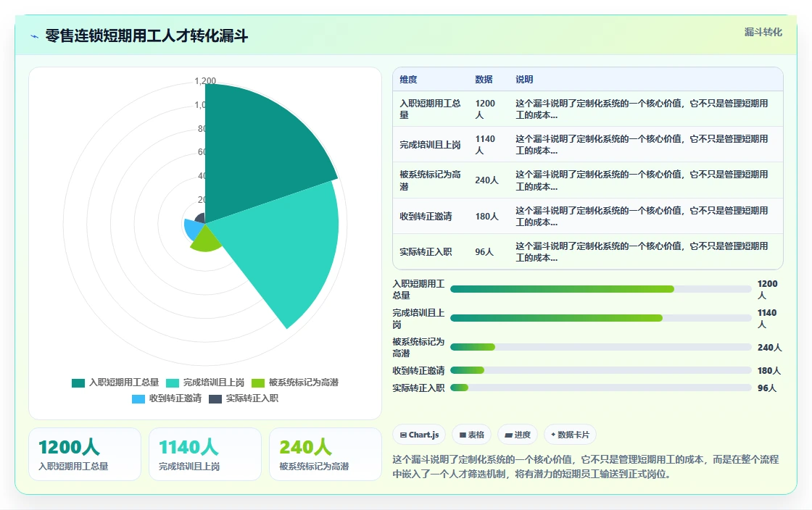Open the 240人 data card
This screenshot has height=510, width=812.
click(x=326, y=454)
